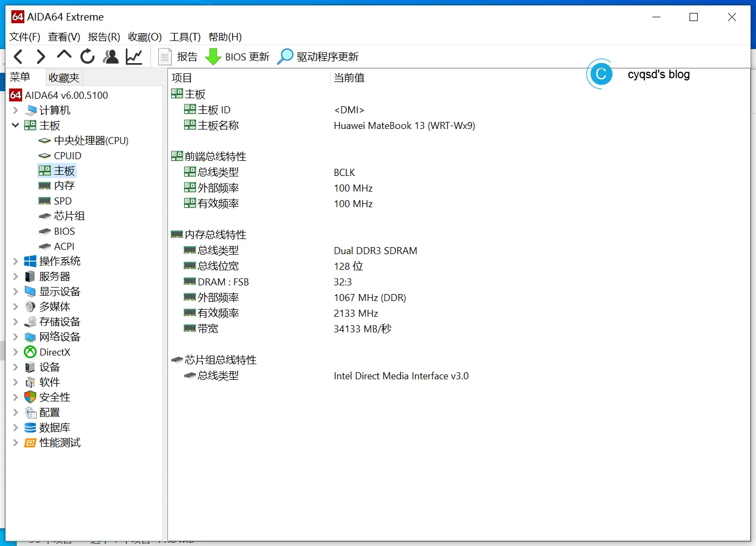
Task: Open the 文件(F) menu
Action: click(x=25, y=37)
